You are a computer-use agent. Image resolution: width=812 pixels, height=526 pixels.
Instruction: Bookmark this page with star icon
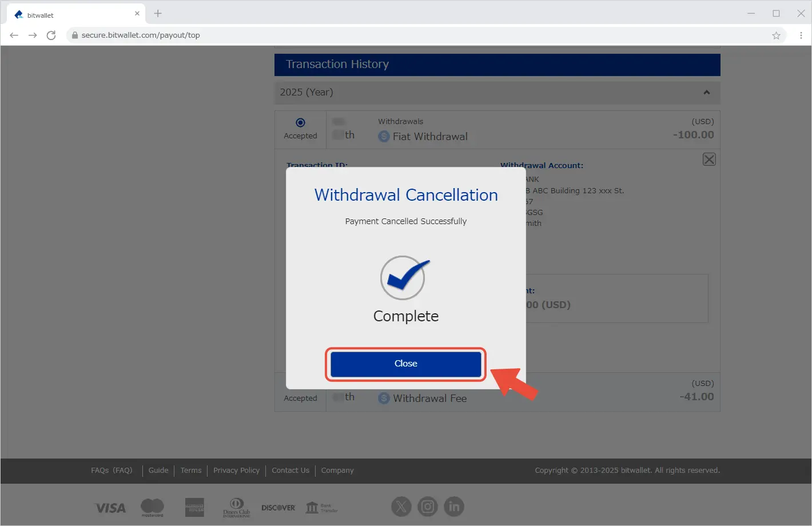[776, 35]
